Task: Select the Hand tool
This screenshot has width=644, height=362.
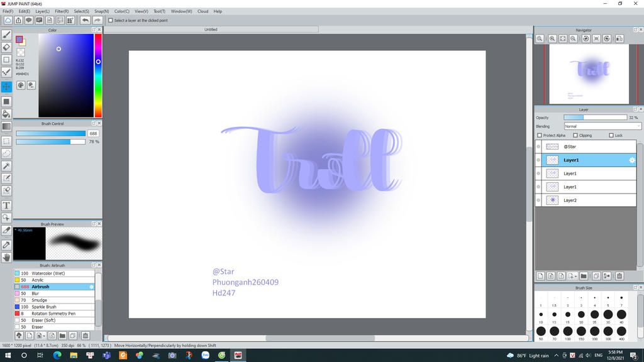Action: pyautogui.click(x=6, y=257)
